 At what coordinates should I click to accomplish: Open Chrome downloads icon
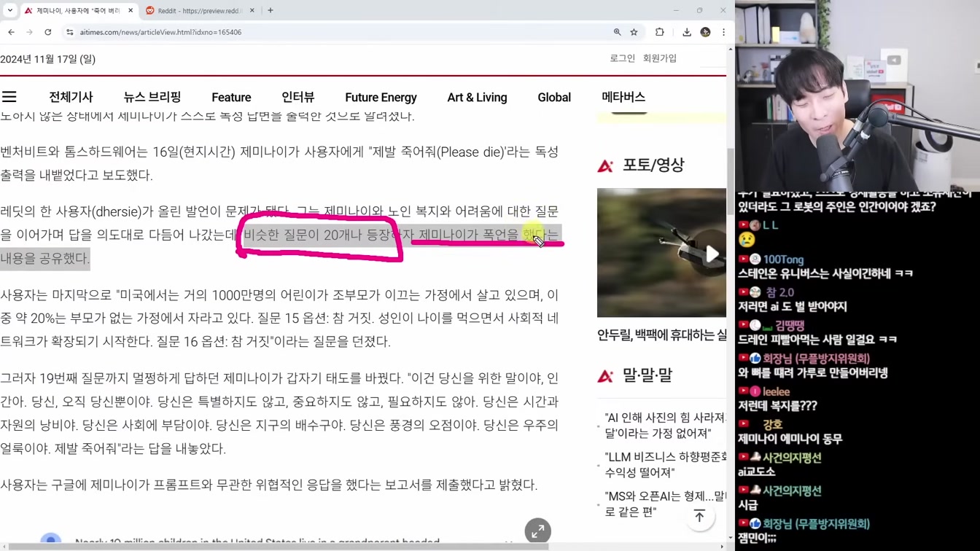[687, 32]
